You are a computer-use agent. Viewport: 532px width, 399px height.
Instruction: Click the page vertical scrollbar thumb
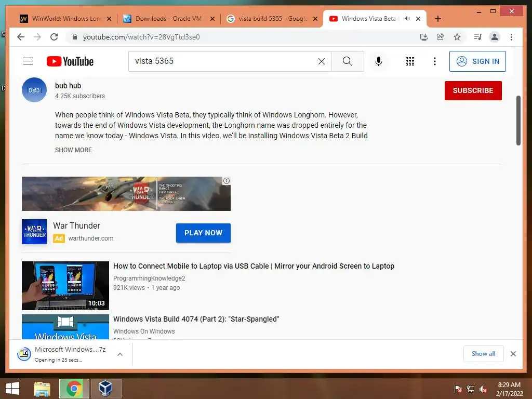(518, 121)
